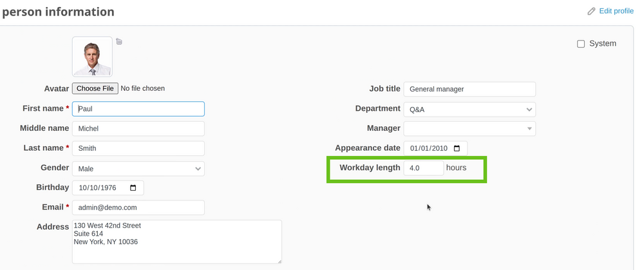
Task: Click the Appearance date field 01/01/2010
Action: click(435, 148)
